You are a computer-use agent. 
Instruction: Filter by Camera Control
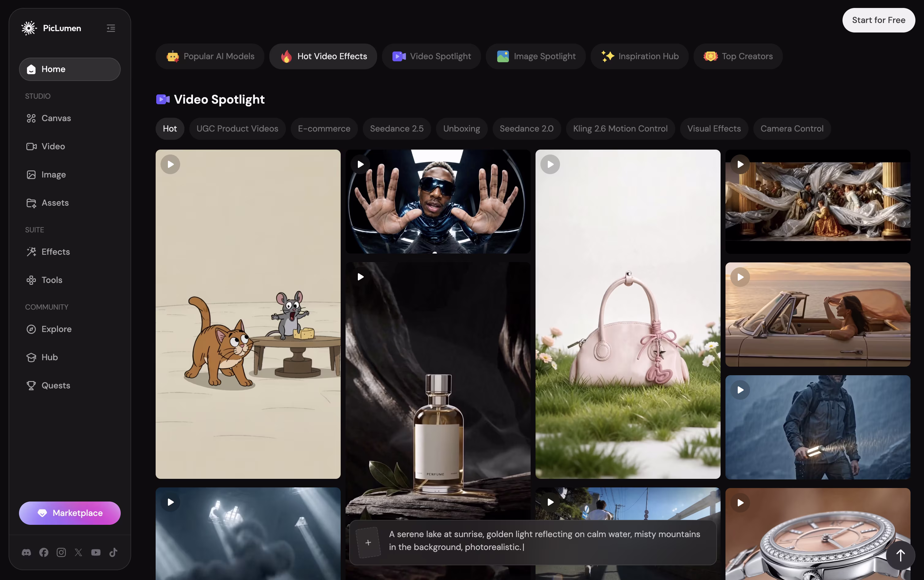pos(792,128)
